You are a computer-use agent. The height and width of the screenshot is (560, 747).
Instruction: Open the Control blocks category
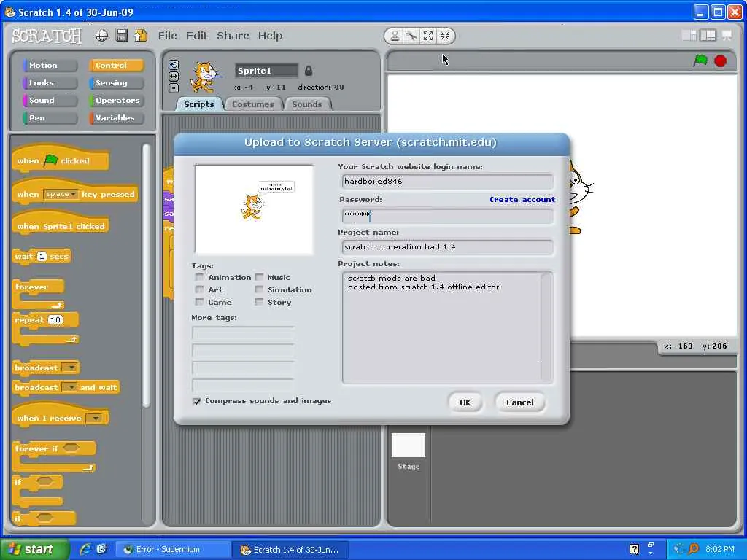pyautogui.click(x=116, y=65)
